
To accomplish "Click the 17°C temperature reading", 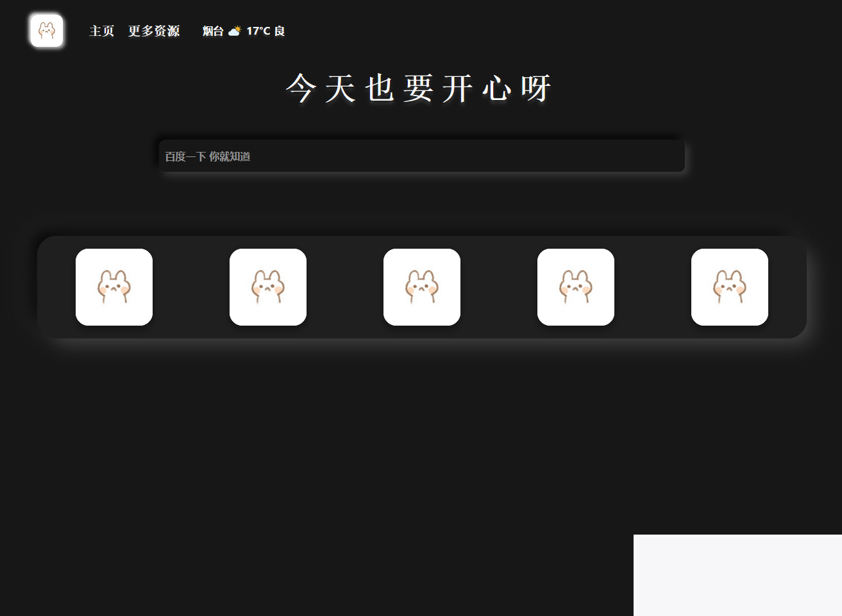I will click(258, 30).
